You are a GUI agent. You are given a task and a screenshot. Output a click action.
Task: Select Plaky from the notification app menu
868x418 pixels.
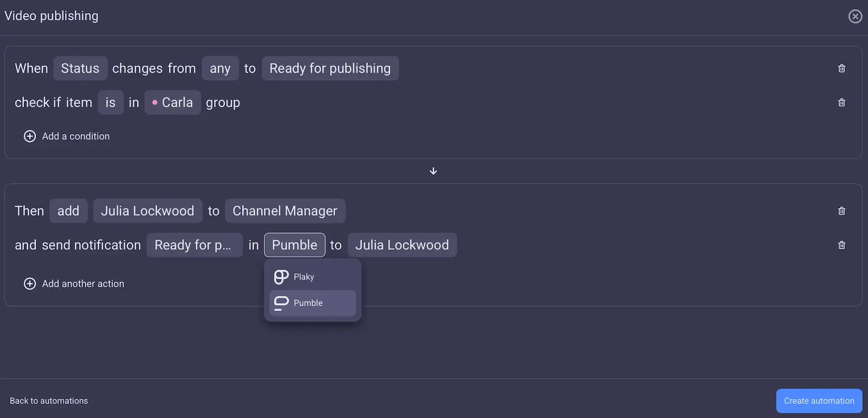point(312,277)
